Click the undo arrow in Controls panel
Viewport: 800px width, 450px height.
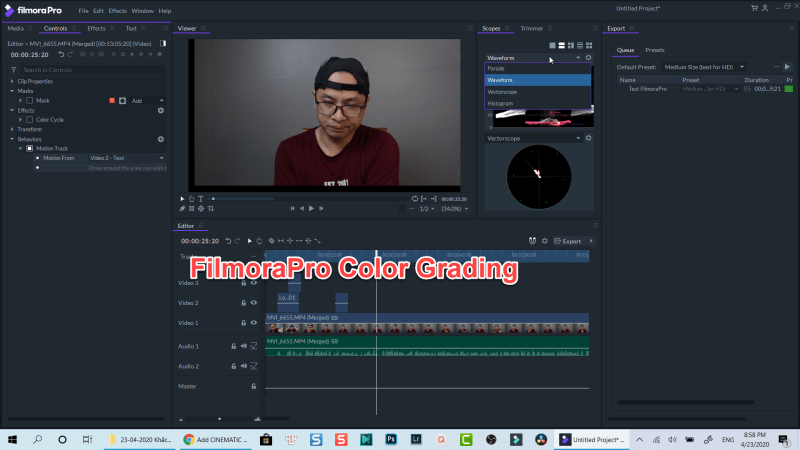(59, 54)
